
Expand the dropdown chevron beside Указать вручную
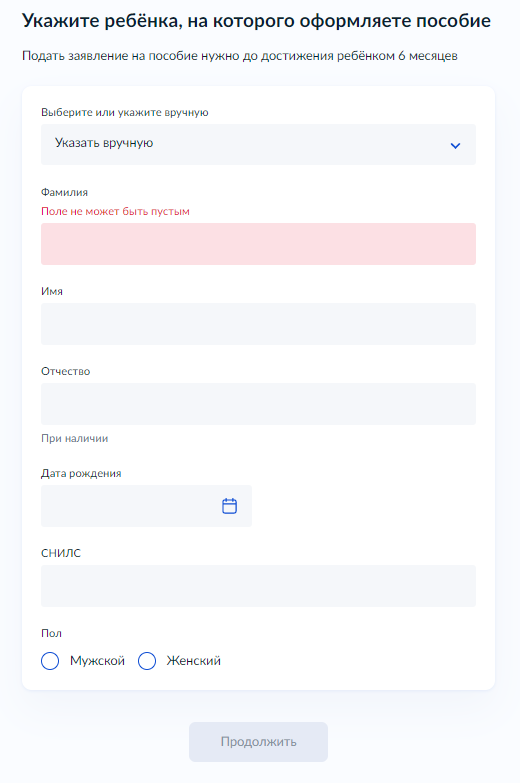(455, 146)
